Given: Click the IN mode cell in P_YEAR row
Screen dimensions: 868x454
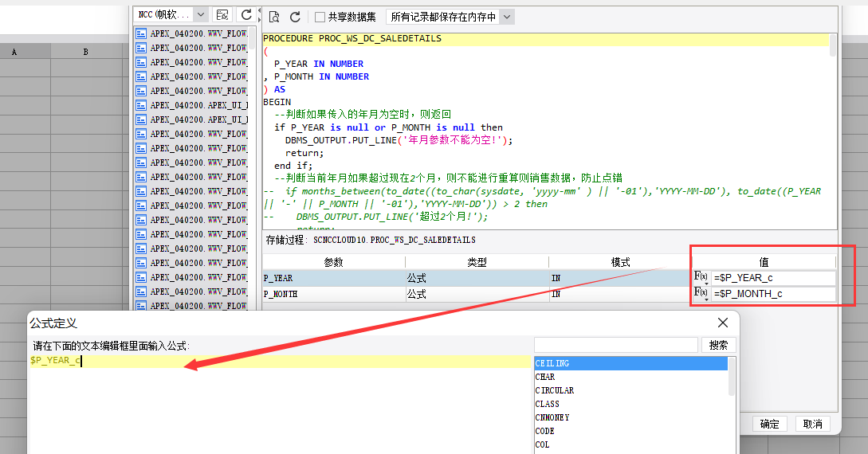Looking at the screenshot, I should click(x=620, y=278).
